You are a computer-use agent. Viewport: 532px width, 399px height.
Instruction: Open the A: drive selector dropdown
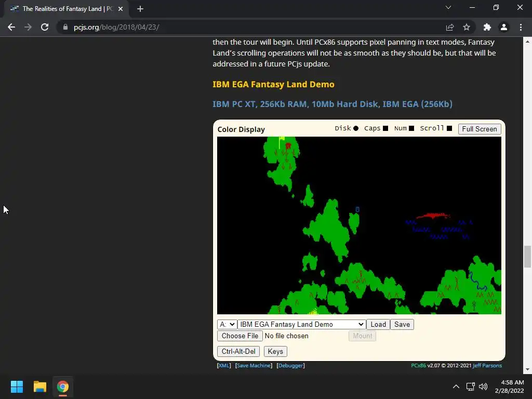(x=227, y=324)
